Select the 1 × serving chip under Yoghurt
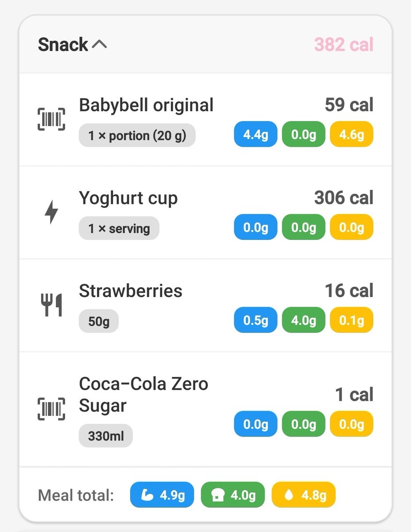 pyautogui.click(x=119, y=228)
